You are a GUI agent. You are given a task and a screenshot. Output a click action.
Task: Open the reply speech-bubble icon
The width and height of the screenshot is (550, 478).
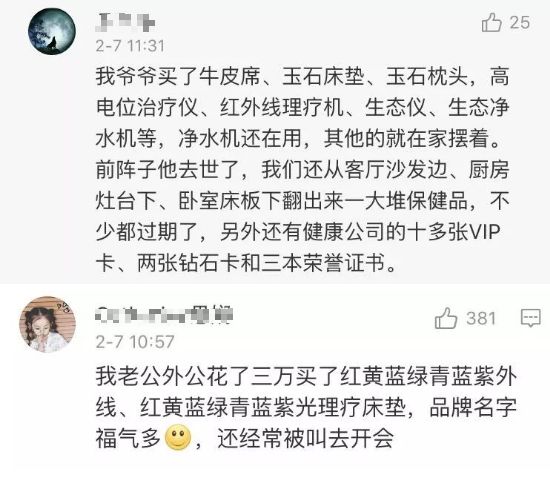pos(530,318)
